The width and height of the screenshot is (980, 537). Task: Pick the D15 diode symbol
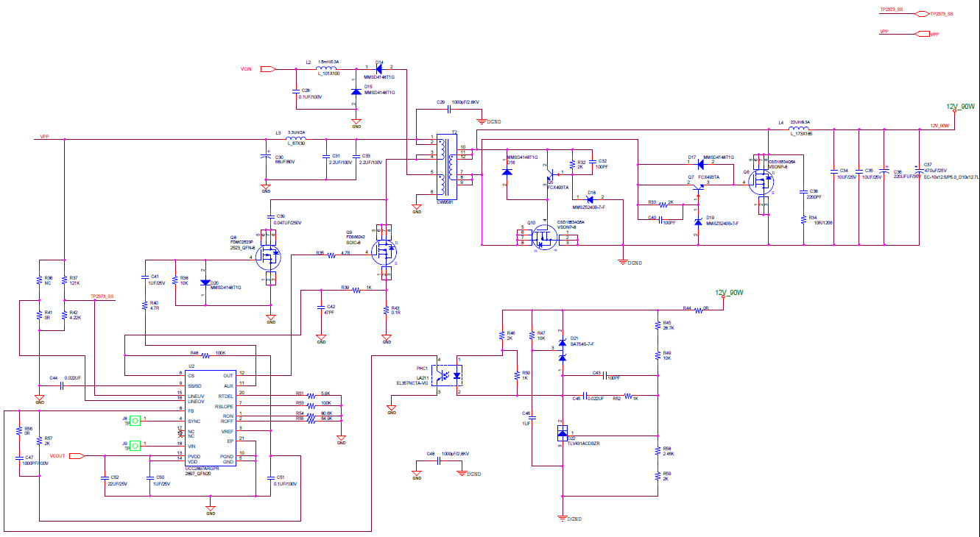pos(356,93)
